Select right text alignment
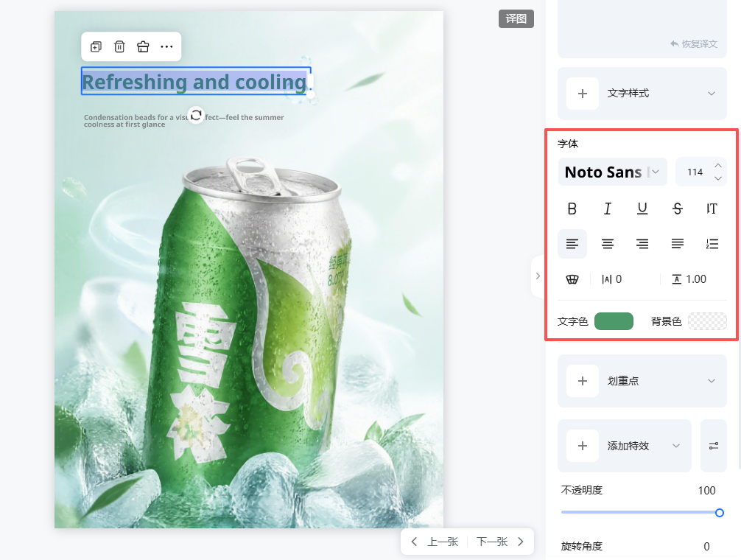Image resolution: width=741 pixels, height=560 pixels. point(642,244)
